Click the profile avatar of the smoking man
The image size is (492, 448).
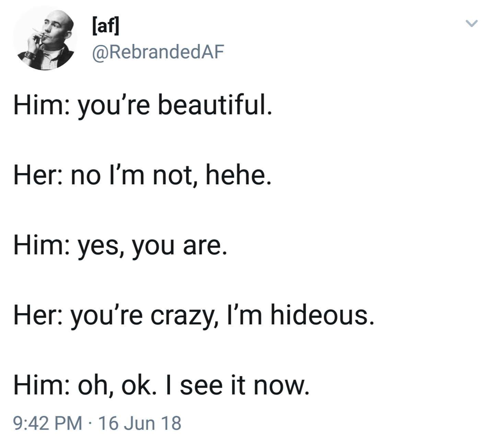point(45,38)
